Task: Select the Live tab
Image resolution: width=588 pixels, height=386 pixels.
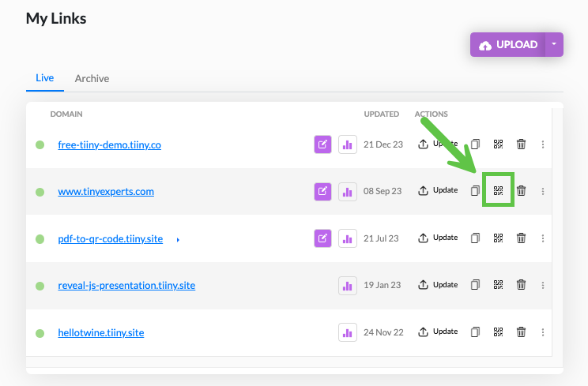Action: click(x=44, y=78)
